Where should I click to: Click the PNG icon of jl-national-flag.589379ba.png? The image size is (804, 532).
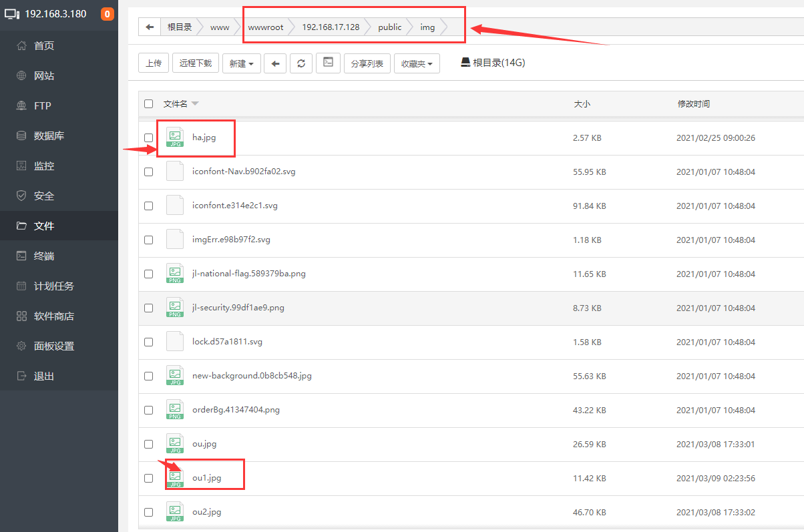(175, 274)
